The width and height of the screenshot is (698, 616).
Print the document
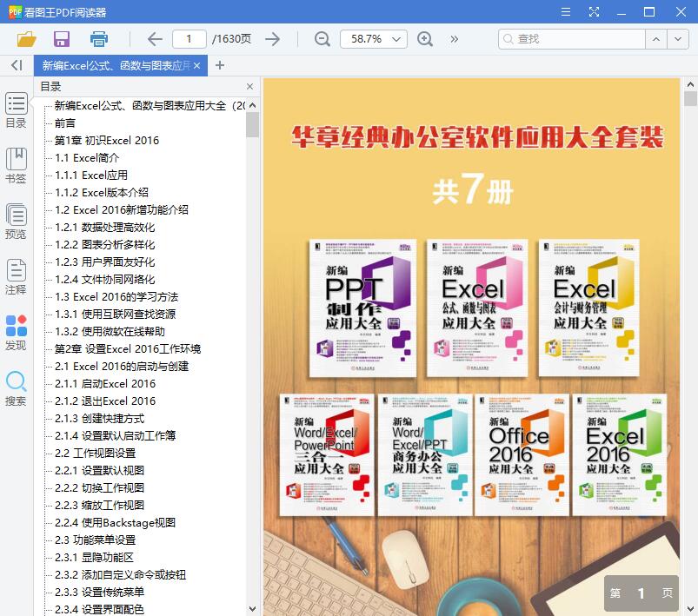pos(99,39)
